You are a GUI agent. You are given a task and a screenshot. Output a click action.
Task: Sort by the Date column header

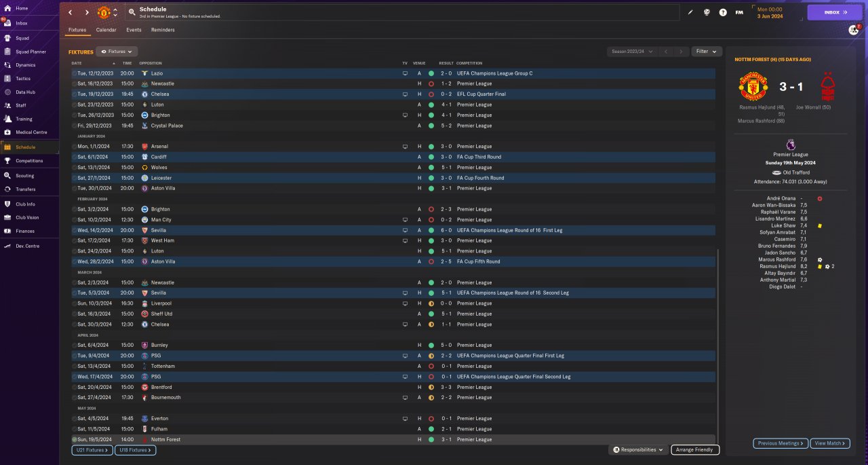[x=77, y=63]
